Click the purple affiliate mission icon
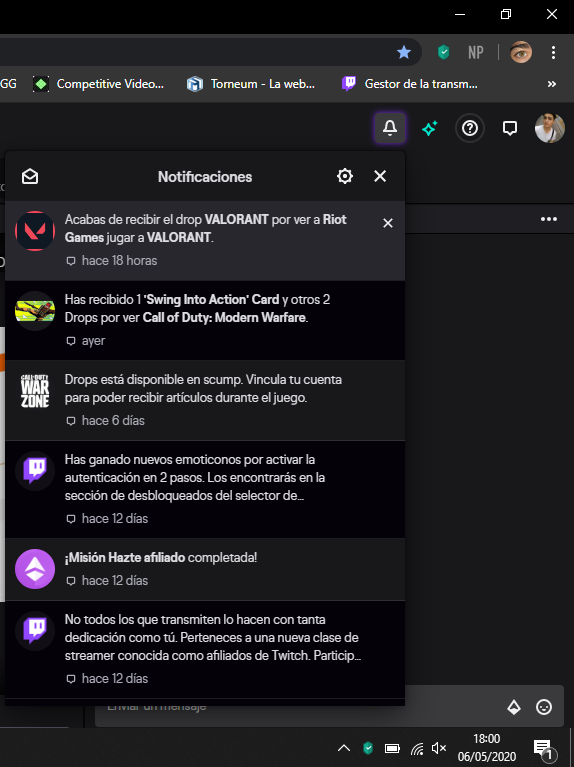Image resolution: width=574 pixels, height=767 pixels. tap(35, 569)
